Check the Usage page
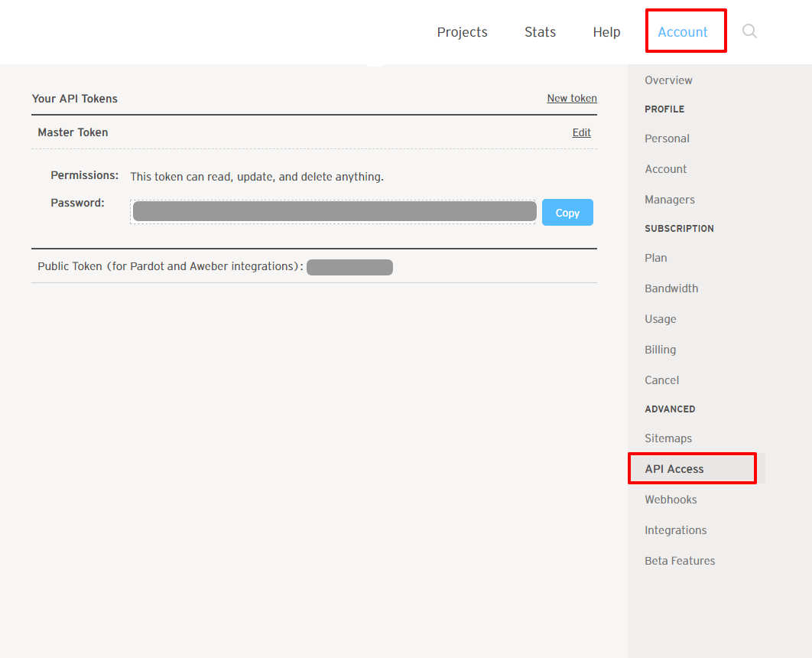Image resolution: width=812 pixels, height=658 pixels. [660, 319]
